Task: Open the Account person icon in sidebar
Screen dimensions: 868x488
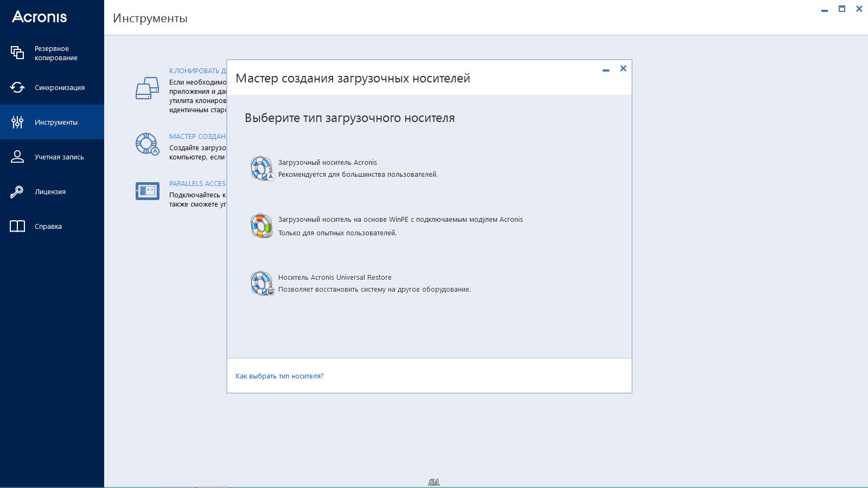Action: [x=17, y=157]
